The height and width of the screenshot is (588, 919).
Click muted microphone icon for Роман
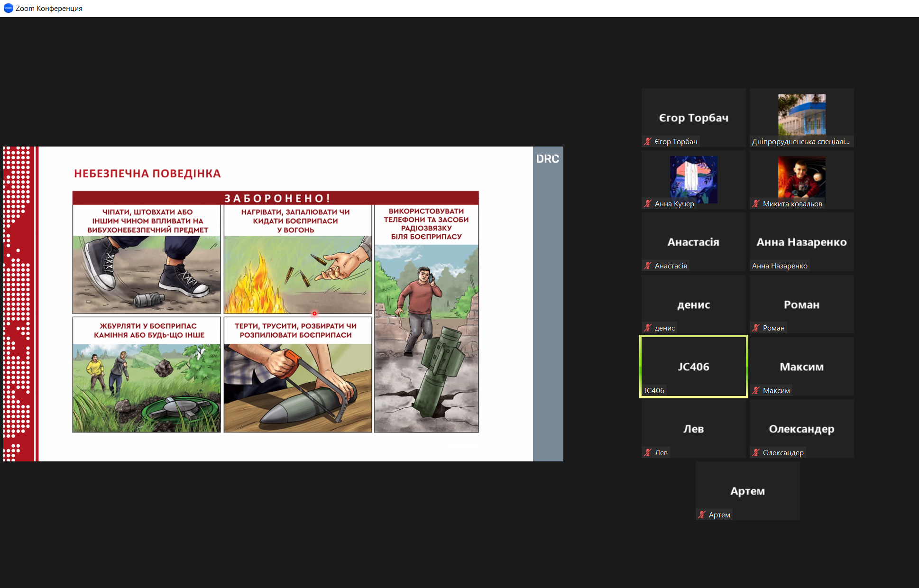coord(756,328)
